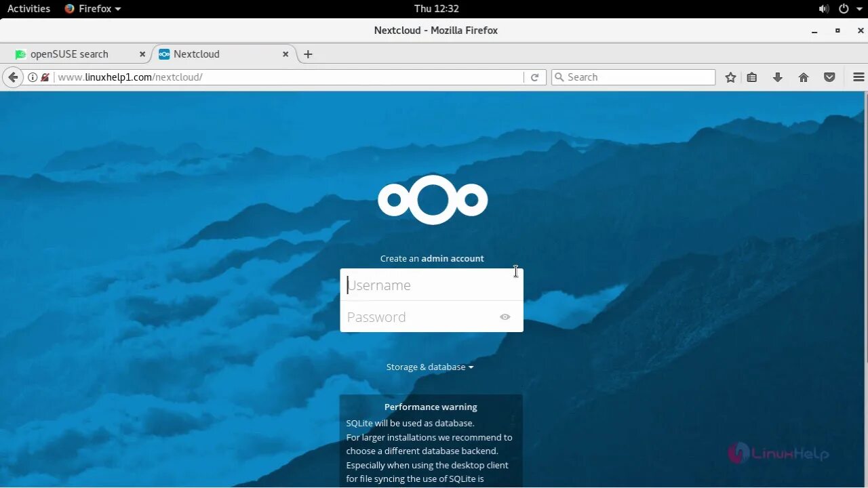Viewport: 868px width, 488px height.
Task: Click the Nextcloud logo
Action: 433,200
